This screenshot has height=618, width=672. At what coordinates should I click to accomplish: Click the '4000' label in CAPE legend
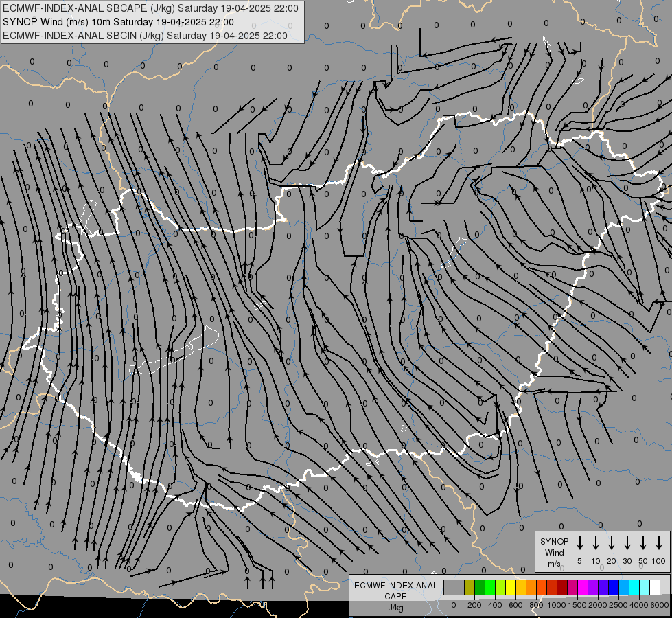coord(639,605)
